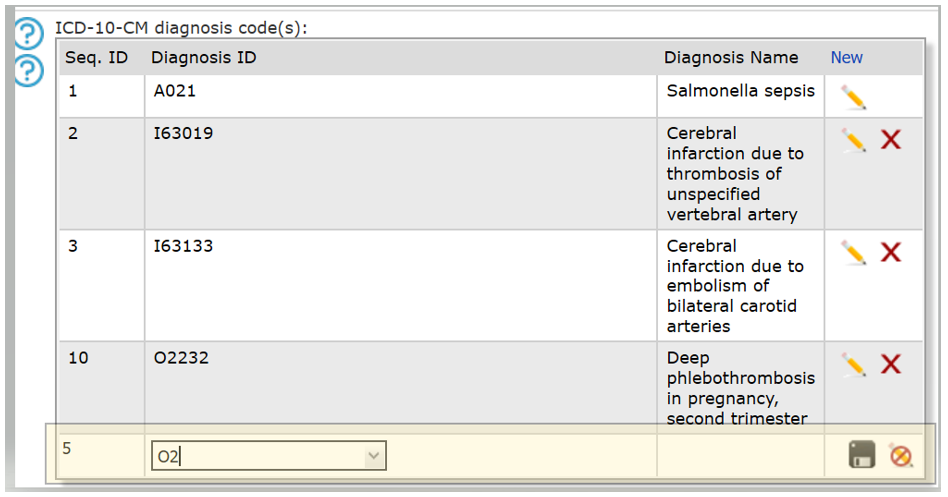Select the Diagnosis ID column header
948x497 pixels.
(204, 57)
